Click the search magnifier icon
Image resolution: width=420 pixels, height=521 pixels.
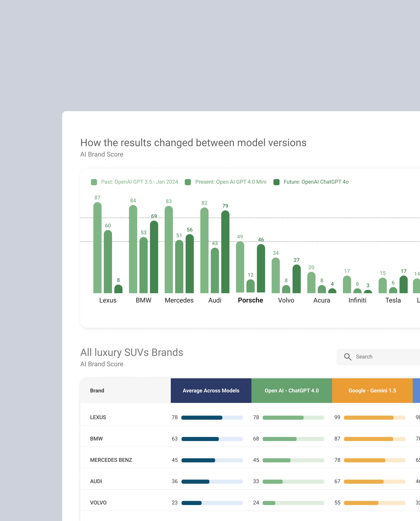point(348,357)
